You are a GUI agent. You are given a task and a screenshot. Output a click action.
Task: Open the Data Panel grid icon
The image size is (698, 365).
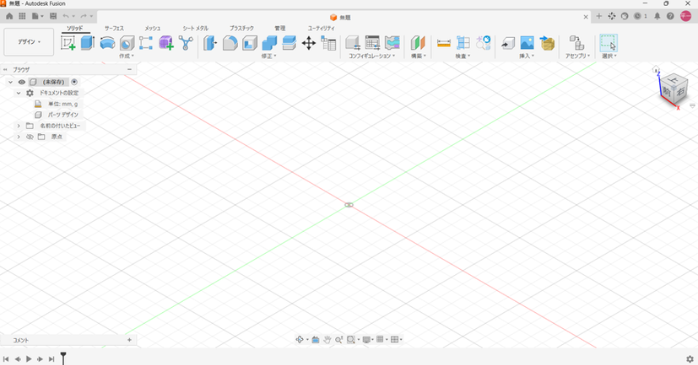tap(22, 16)
